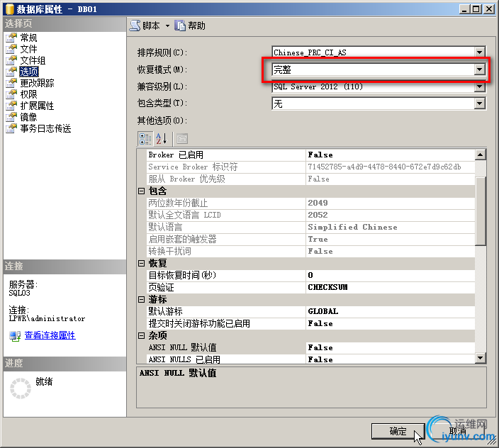Collapse the 游标 category
Viewport: 499px width, 448px height.
tap(141, 299)
